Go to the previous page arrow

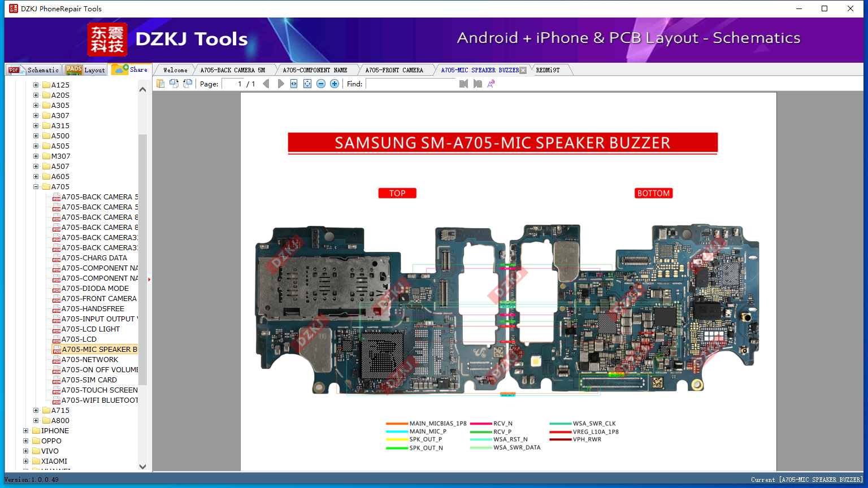point(266,84)
